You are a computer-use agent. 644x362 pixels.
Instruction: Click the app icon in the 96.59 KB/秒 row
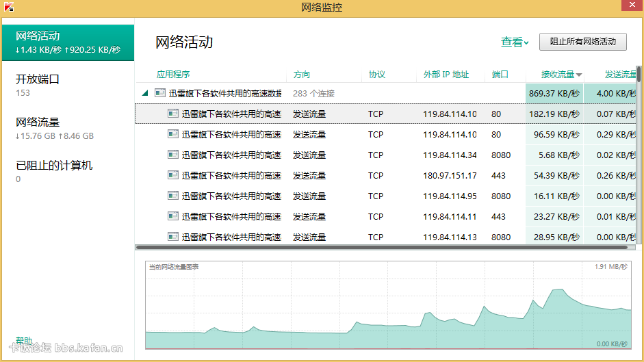pos(173,134)
